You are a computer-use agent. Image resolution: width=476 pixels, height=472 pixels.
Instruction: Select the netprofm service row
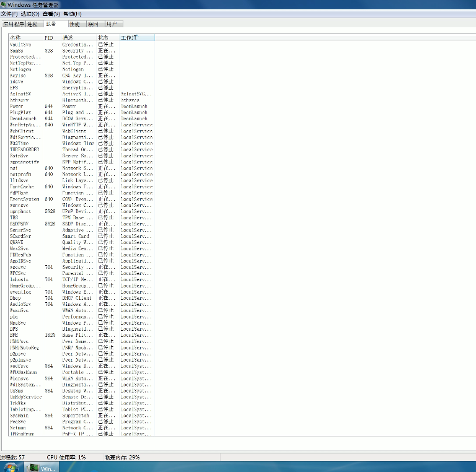tap(82, 175)
